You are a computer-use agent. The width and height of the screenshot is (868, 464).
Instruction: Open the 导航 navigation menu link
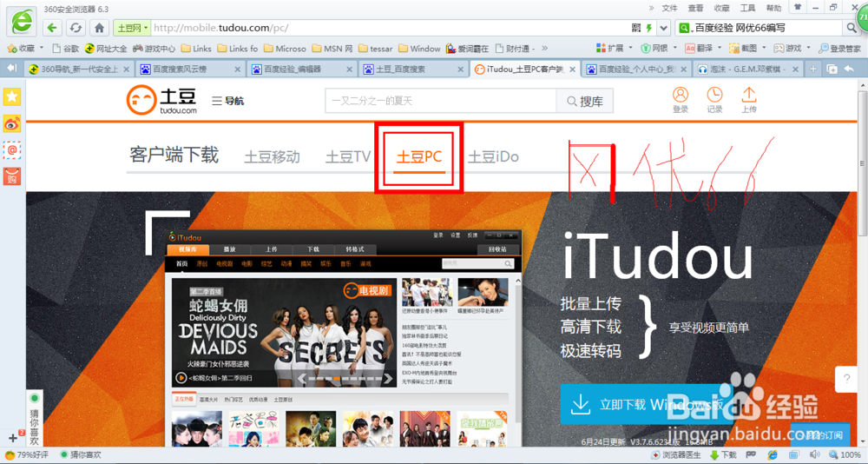(227, 101)
